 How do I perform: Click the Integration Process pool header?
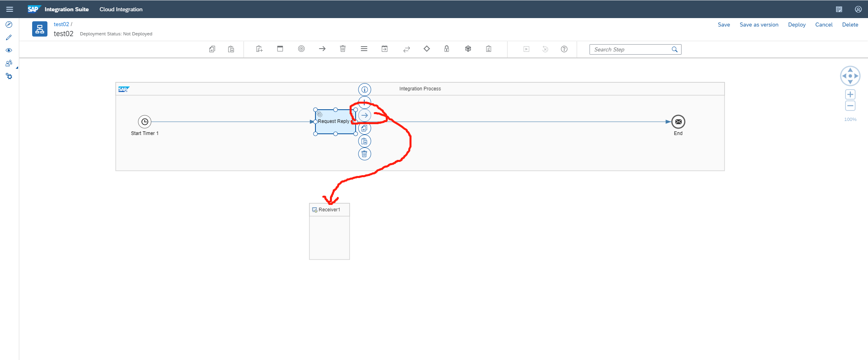(420, 89)
